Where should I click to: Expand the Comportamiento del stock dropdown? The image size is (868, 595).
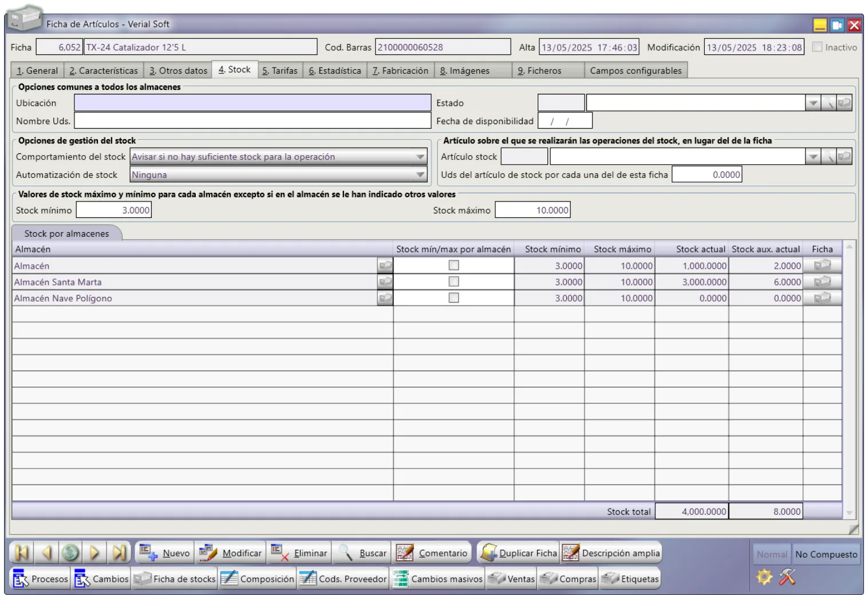pos(420,157)
